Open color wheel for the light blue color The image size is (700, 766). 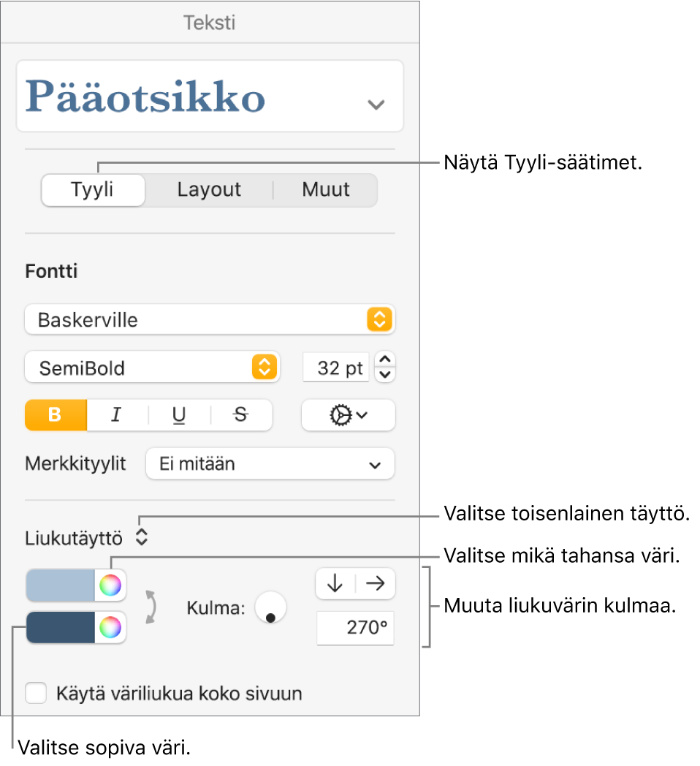pyautogui.click(x=110, y=585)
